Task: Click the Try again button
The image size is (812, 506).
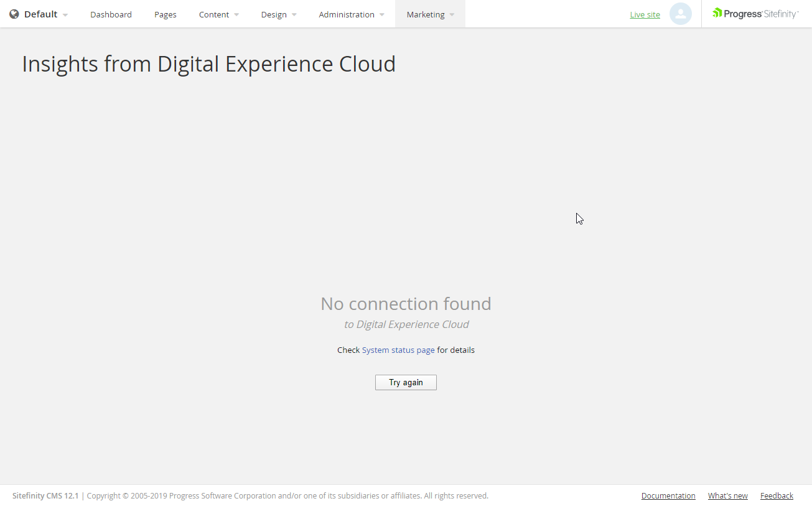Action: pyautogui.click(x=406, y=382)
